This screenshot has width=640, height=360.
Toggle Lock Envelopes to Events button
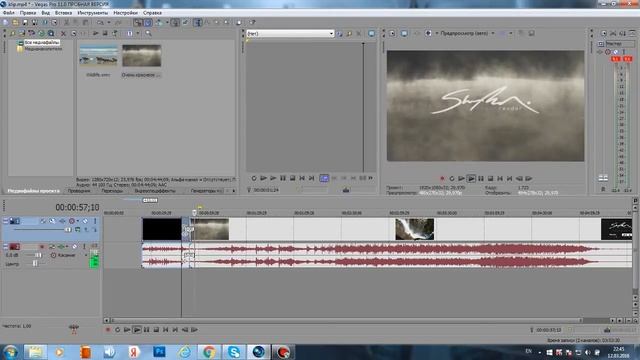175,22
